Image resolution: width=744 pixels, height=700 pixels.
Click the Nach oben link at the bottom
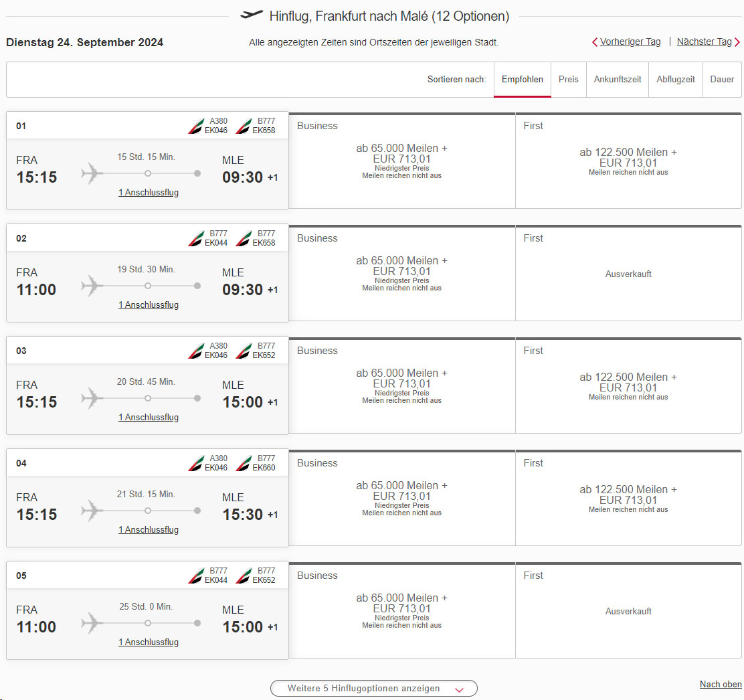tap(721, 684)
